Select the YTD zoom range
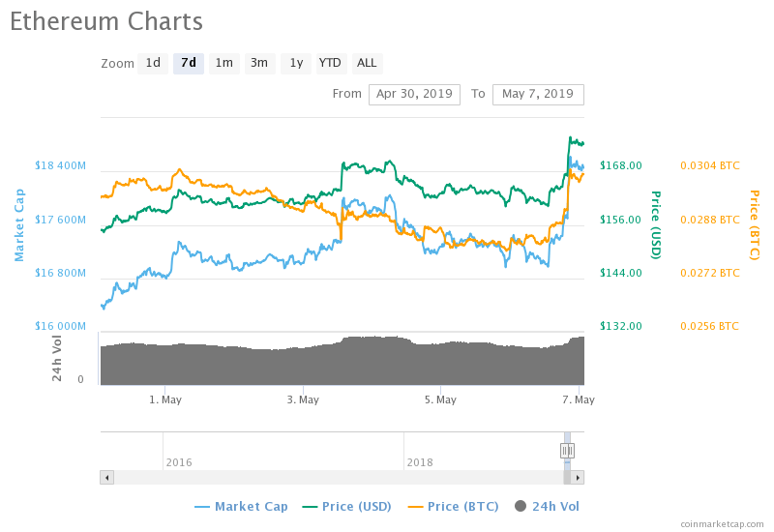 330,64
